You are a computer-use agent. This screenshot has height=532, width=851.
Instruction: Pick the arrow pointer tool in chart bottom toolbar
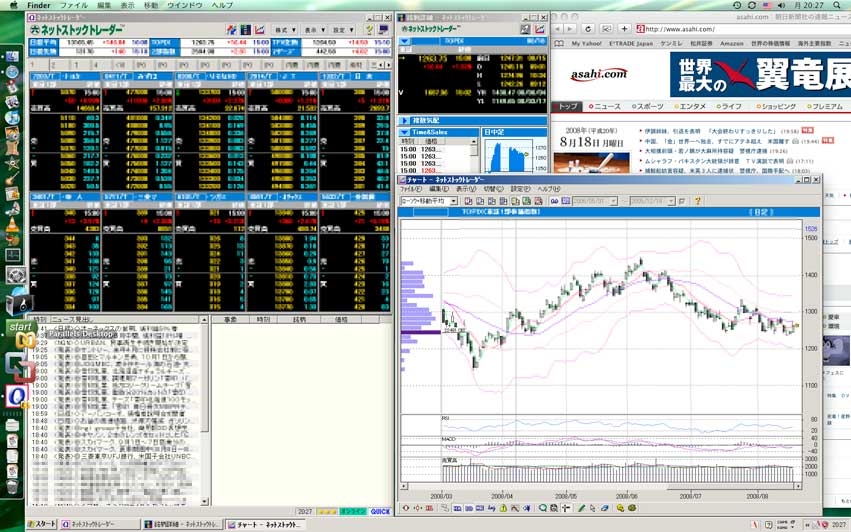593,509
